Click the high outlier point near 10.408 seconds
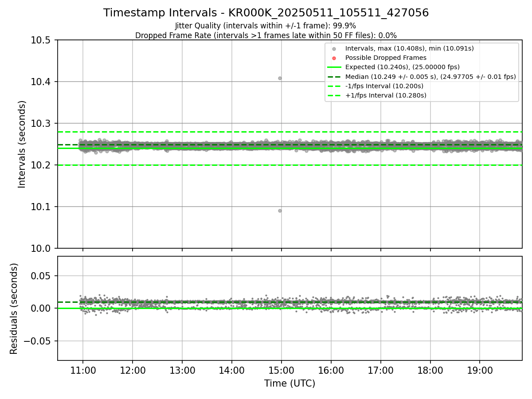 (x=280, y=78)
